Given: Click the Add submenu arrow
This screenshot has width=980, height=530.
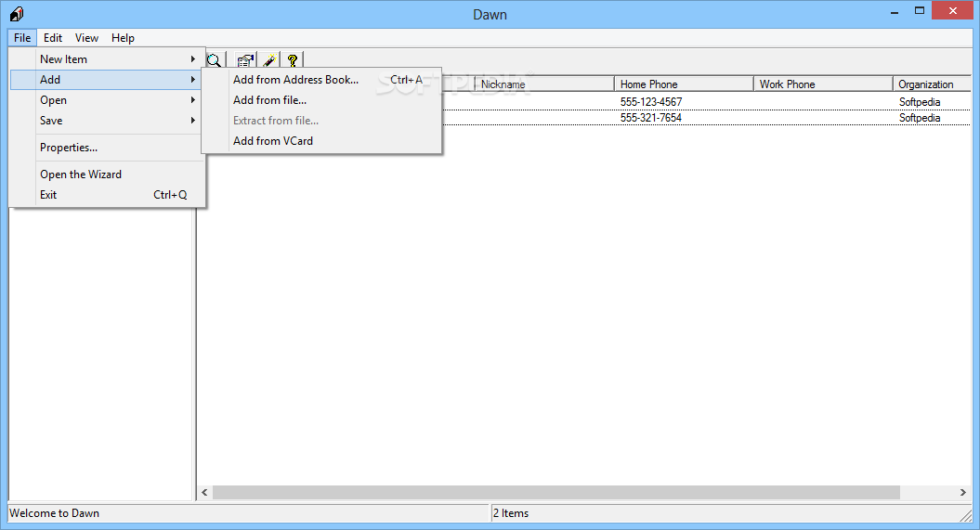Looking at the screenshot, I should point(192,79).
